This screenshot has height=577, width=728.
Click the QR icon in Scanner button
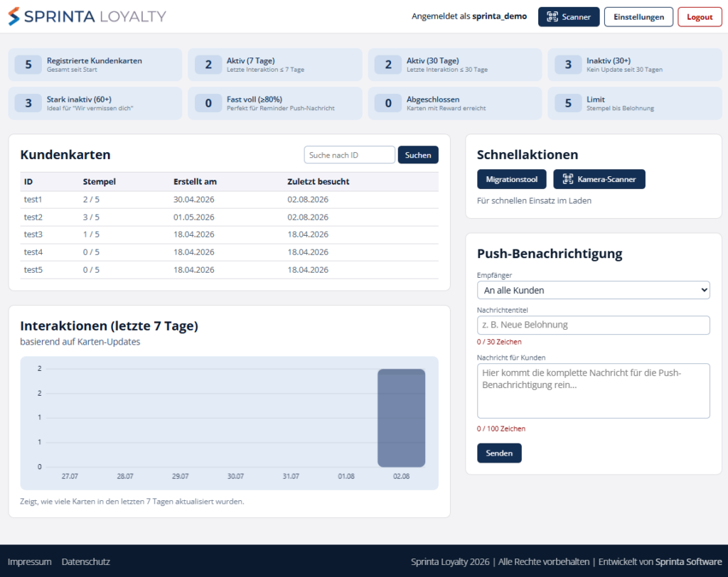point(552,17)
